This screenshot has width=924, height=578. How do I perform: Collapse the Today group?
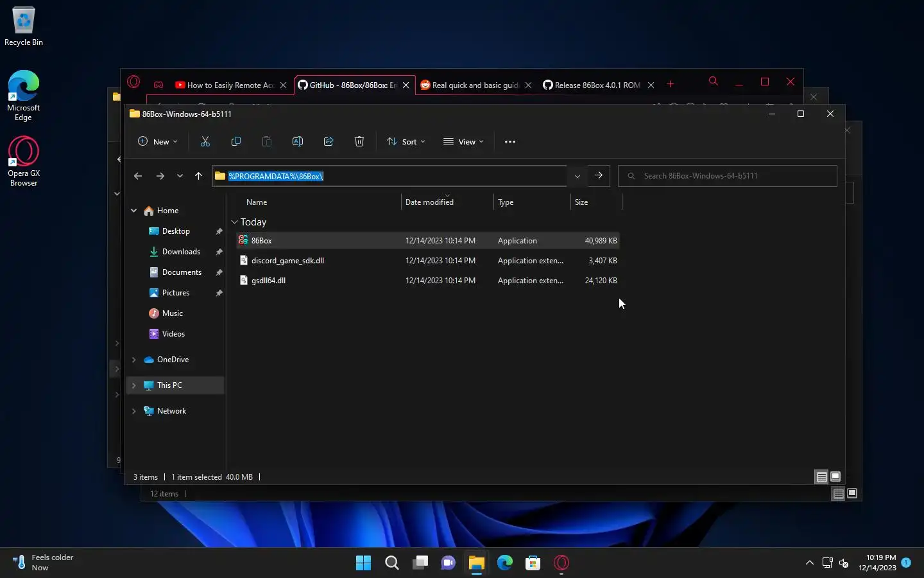click(234, 222)
